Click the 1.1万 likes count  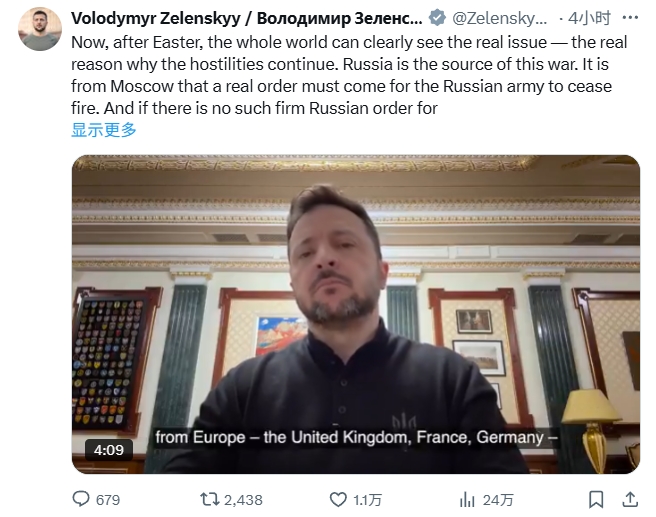click(x=368, y=498)
